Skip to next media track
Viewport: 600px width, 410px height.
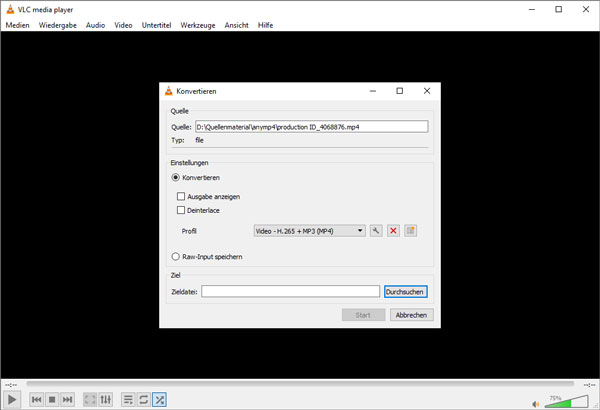[x=67, y=400]
